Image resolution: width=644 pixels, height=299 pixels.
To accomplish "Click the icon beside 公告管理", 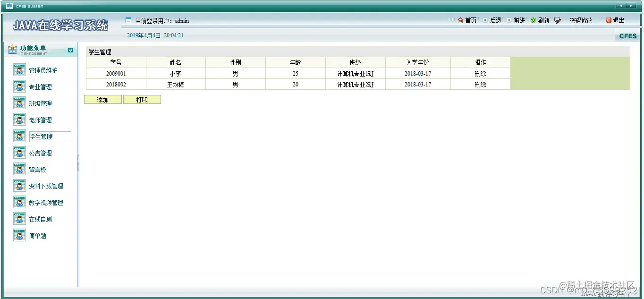I will coord(19,153).
